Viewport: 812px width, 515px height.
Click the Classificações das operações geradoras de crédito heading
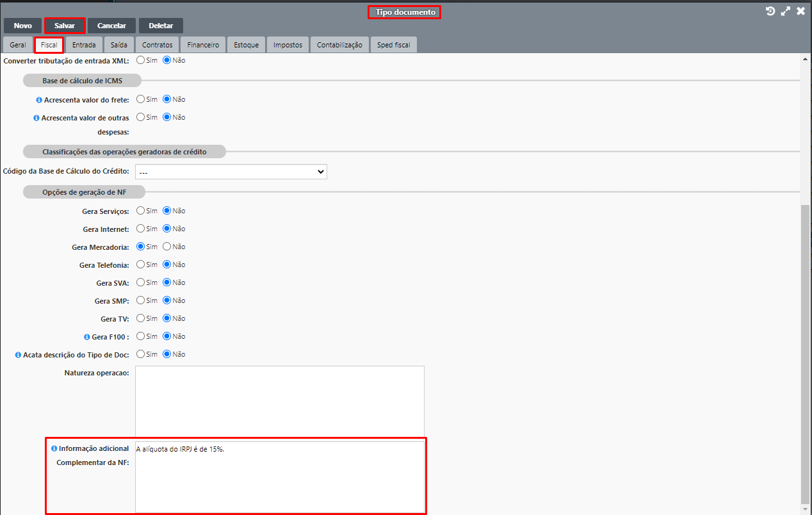point(124,152)
